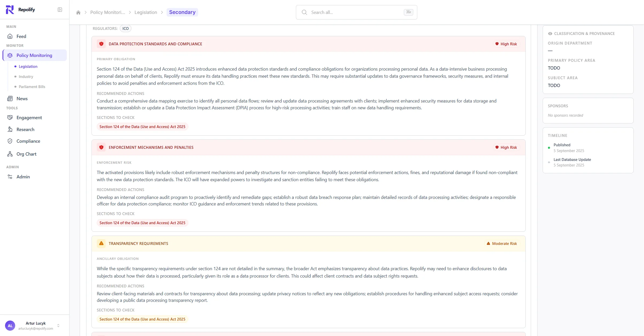Screen dimensions: 644x336
Task: Click the Repolify logo icon
Action: tap(10, 10)
